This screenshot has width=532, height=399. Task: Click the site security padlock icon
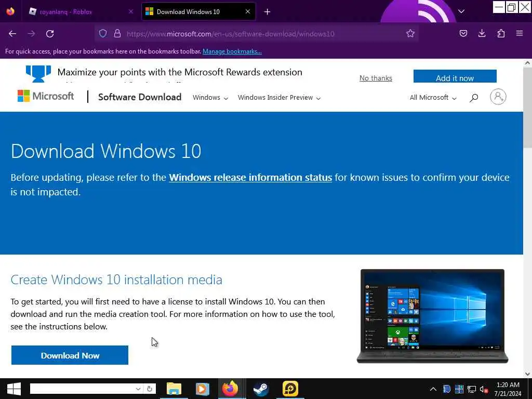117,33
